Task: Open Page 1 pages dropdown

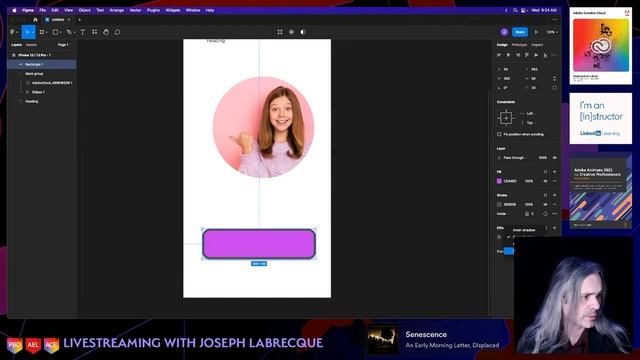Action: click(63, 45)
